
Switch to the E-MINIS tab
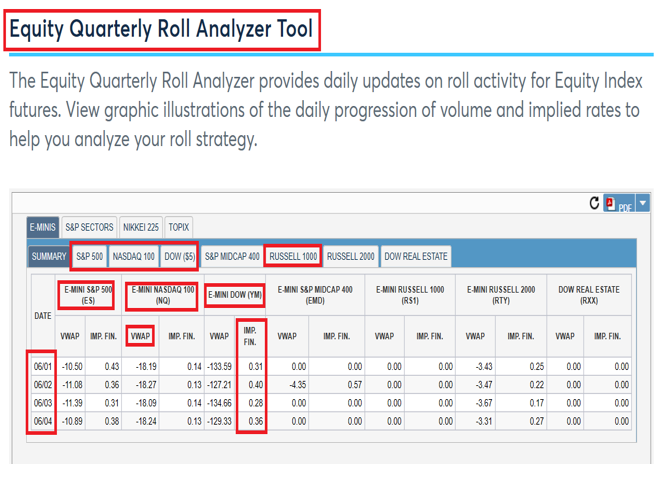tap(42, 227)
